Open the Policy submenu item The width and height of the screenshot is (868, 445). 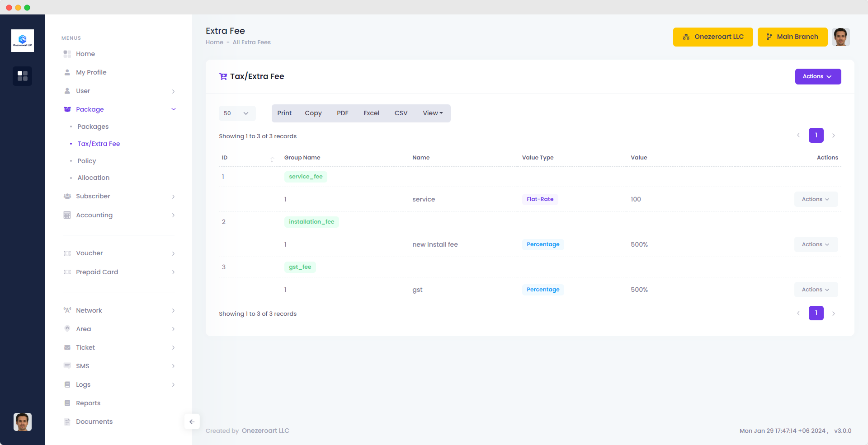pos(87,161)
